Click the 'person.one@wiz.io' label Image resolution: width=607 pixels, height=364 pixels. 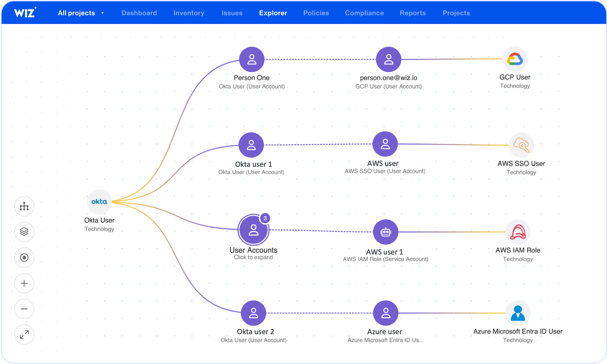coord(388,78)
